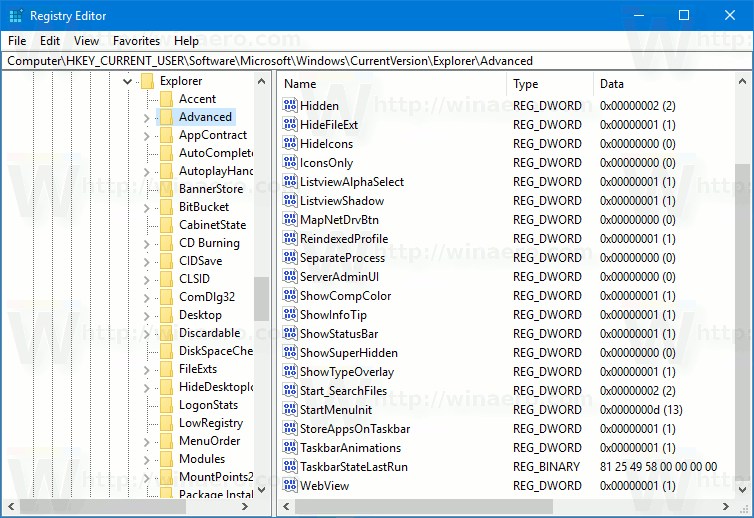Click data value 81 25 49 58 00 00 00 00

click(658, 467)
